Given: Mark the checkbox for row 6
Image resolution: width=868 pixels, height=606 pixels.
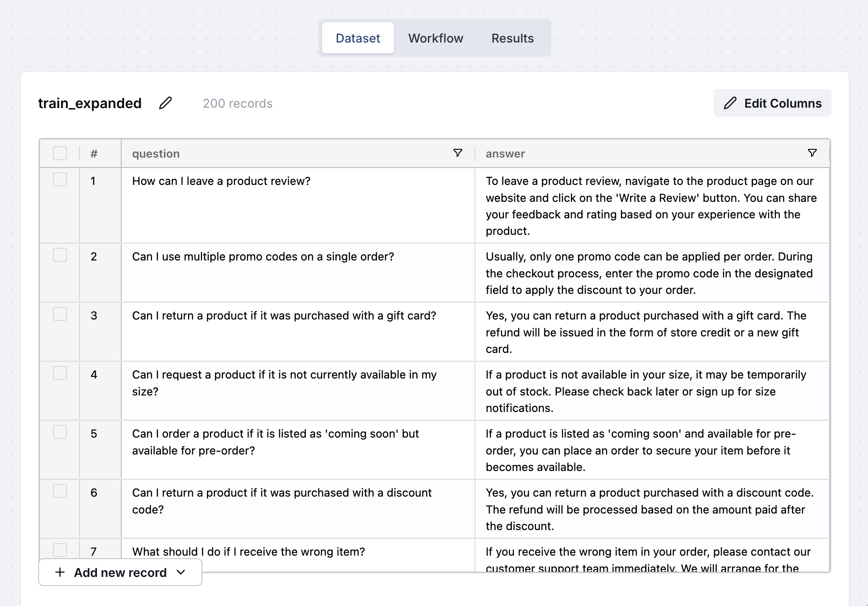Looking at the screenshot, I should point(60,491).
